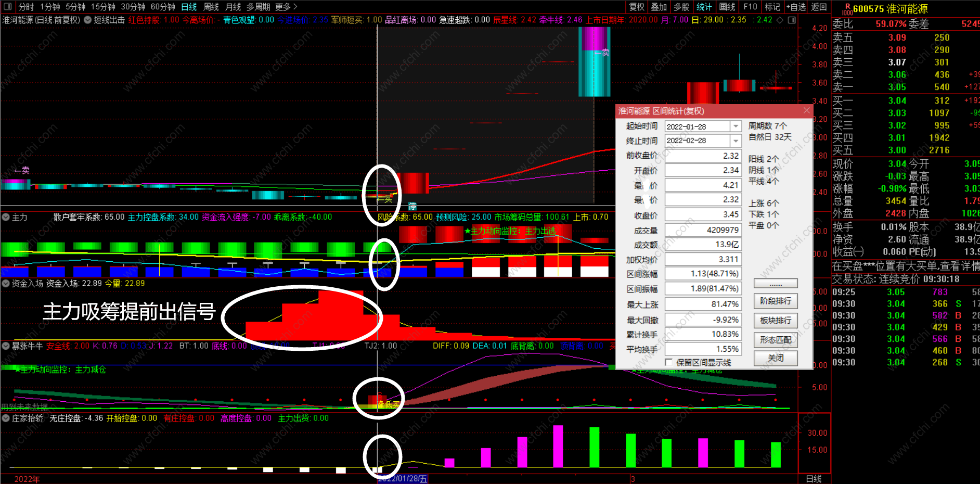Close the 区间统计 dialog with the X

click(806, 110)
